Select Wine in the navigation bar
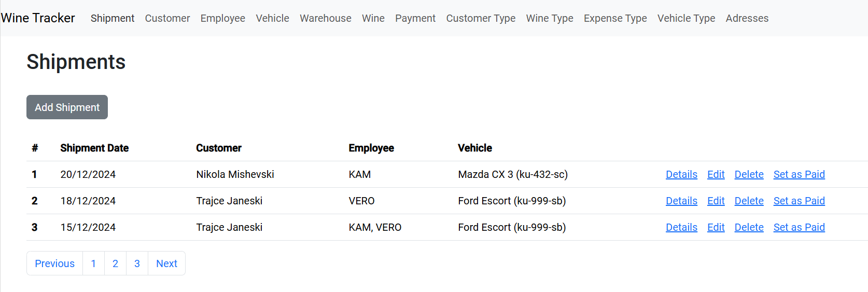This screenshot has width=868, height=292. [x=373, y=18]
